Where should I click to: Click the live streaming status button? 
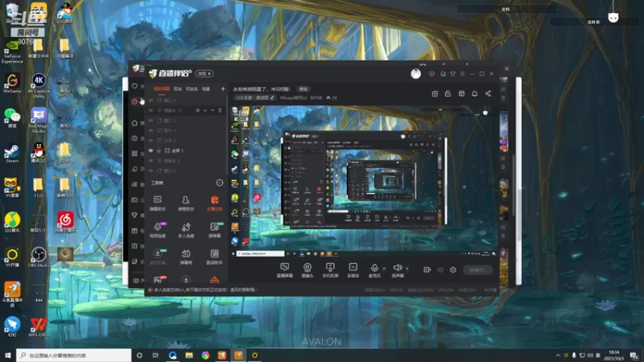point(477,269)
